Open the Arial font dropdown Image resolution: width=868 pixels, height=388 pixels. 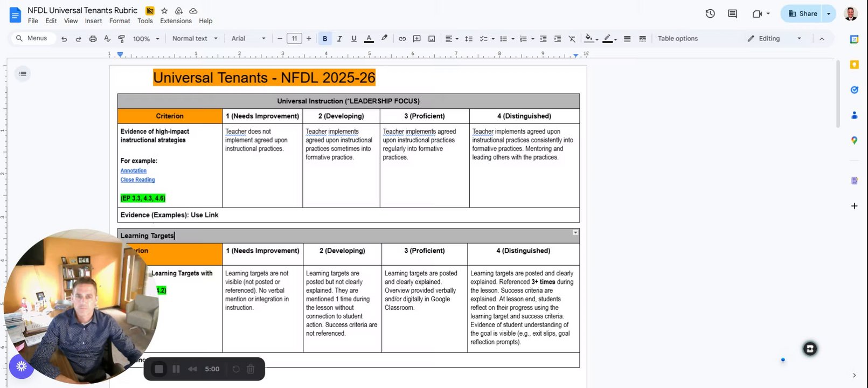(x=248, y=39)
